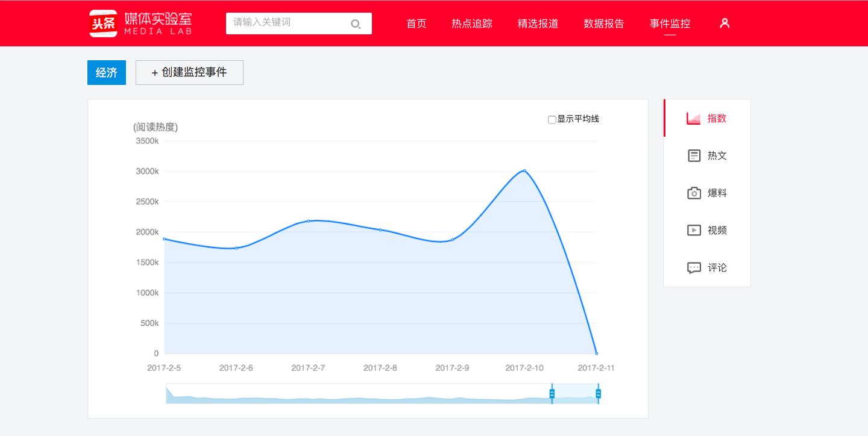Open 视频 using the video player icon
The image size is (868, 436).
pos(694,230)
